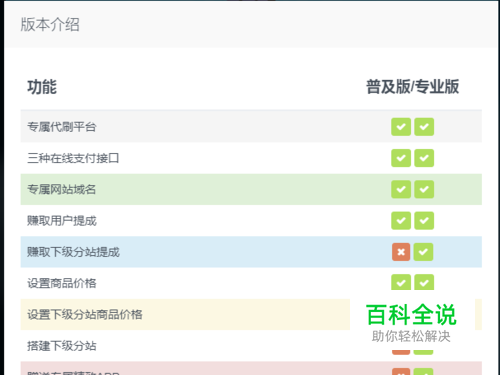Click green check icon in 赚取下级分站提成 row
The width and height of the screenshot is (500, 375).
pyautogui.click(x=423, y=252)
